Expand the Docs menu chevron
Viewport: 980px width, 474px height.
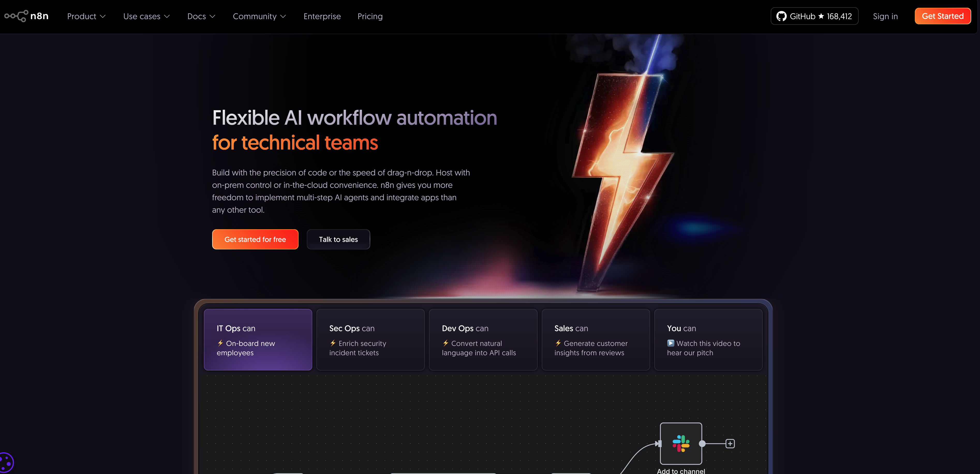[x=212, y=16]
